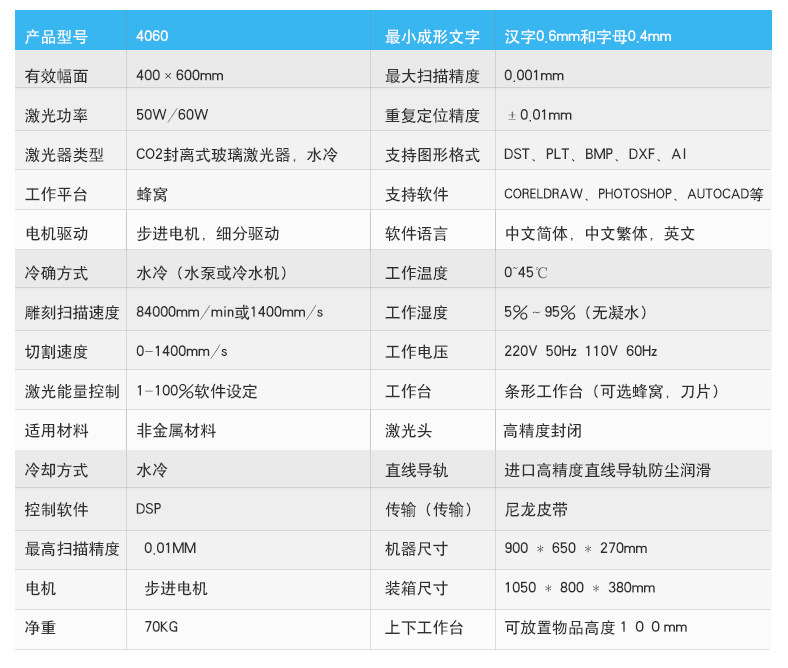The height and width of the screenshot is (668, 788).
Task: Click the '净重' label
Action: point(40,628)
